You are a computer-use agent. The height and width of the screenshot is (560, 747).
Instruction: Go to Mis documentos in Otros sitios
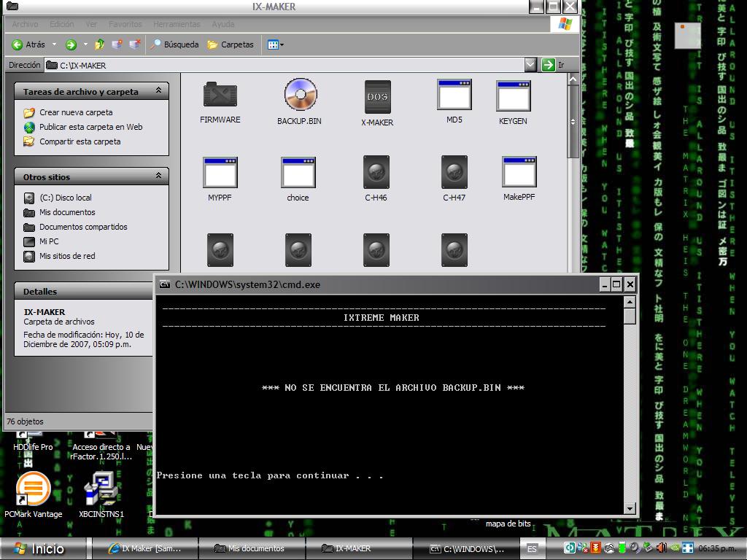[x=67, y=212]
